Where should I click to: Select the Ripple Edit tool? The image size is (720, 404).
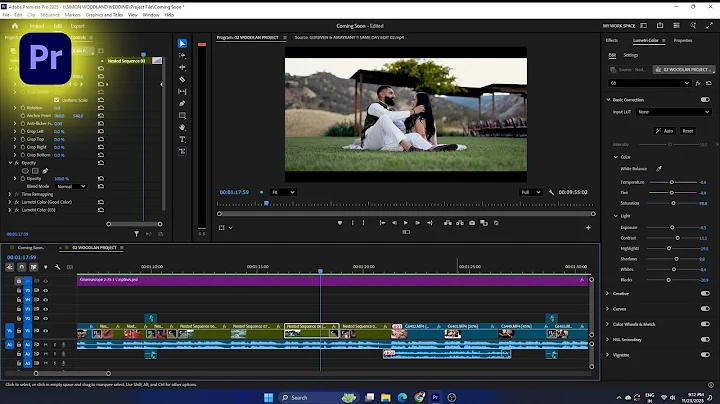tap(182, 67)
